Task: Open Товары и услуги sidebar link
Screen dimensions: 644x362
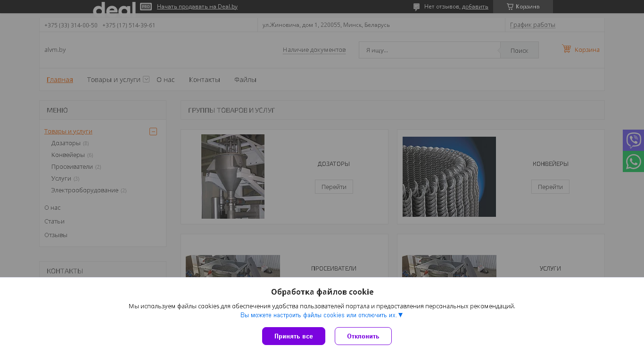Action: (x=68, y=131)
